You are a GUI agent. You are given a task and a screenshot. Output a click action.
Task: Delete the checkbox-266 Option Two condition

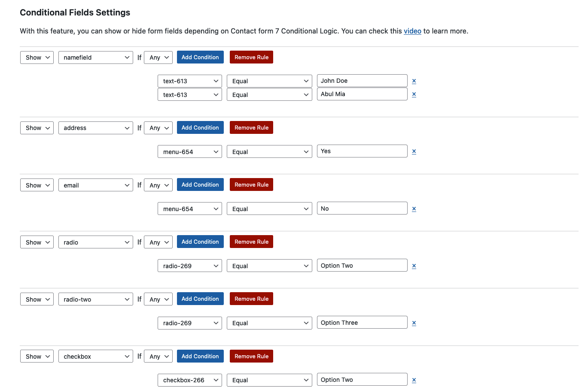point(414,380)
